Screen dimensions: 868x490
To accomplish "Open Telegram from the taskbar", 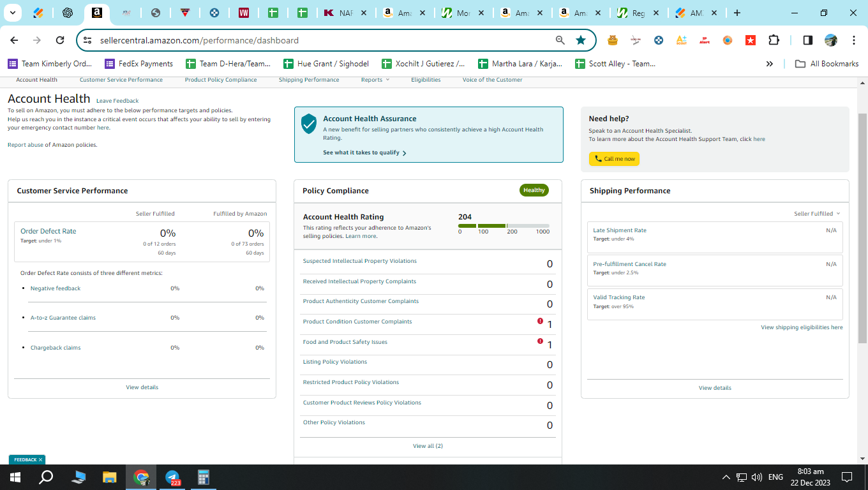I will [x=172, y=477].
